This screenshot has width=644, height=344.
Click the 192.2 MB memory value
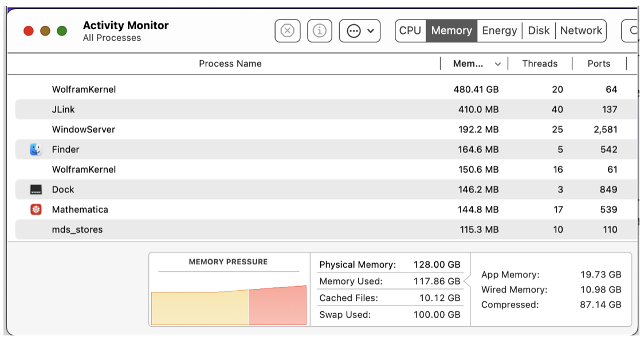tap(478, 130)
